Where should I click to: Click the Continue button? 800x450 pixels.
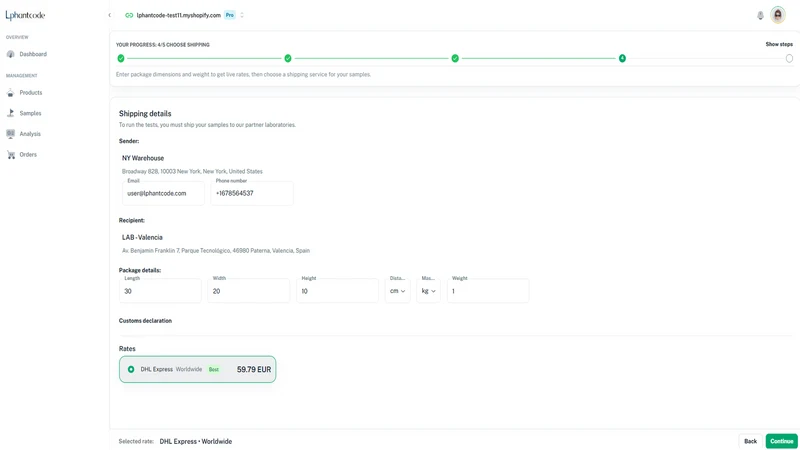click(782, 441)
